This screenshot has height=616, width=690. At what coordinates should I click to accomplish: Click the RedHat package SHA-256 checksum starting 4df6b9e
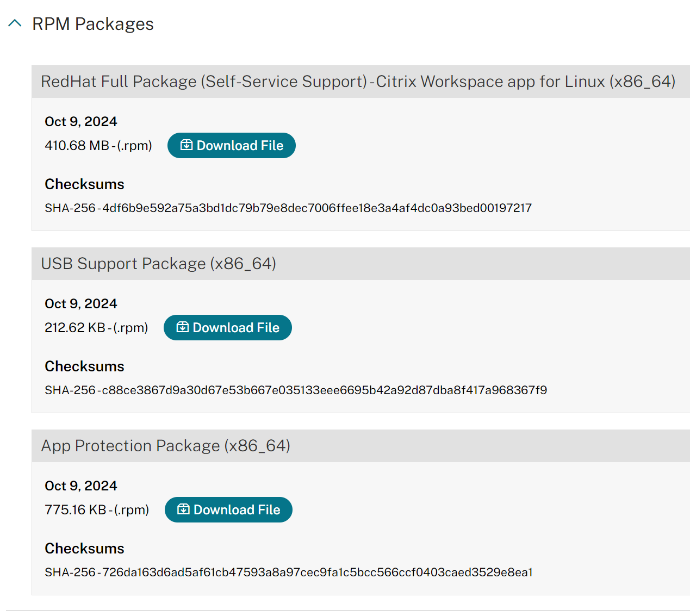(x=288, y=208)
